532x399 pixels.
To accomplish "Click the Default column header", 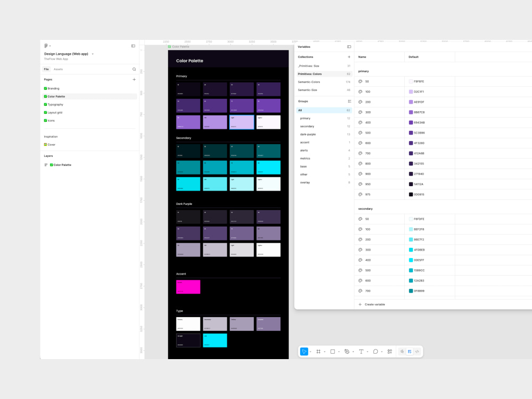I will 413,57.
